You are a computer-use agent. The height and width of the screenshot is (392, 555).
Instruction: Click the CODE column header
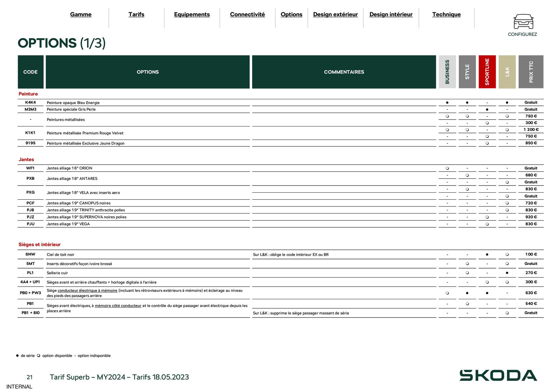pos(30,72)
